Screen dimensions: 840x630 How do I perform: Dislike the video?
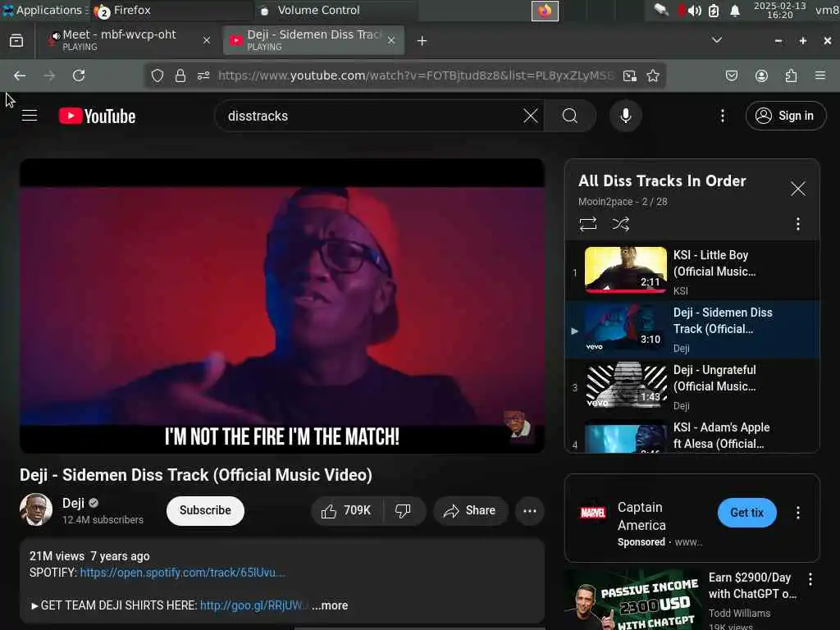click(x=403, y=510)
